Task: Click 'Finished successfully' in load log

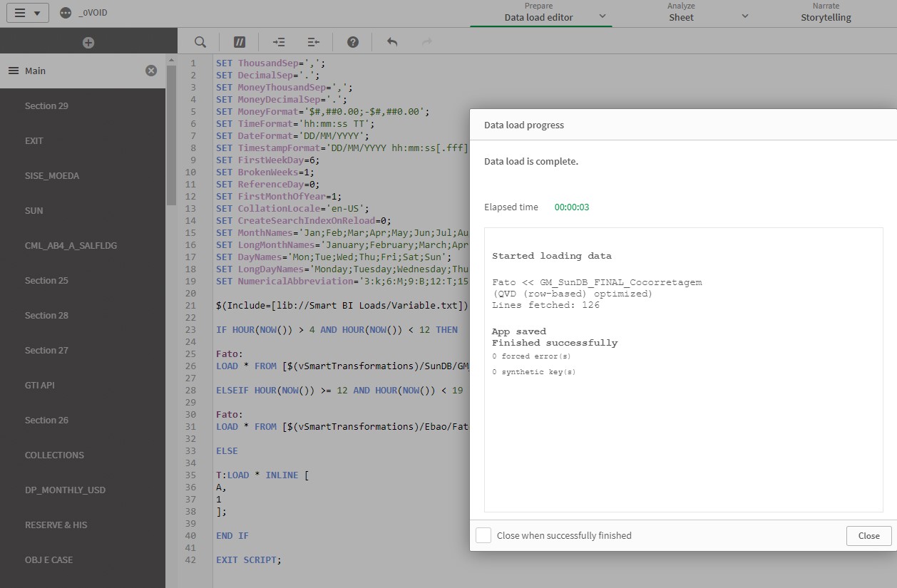Action: click(555, 343)
